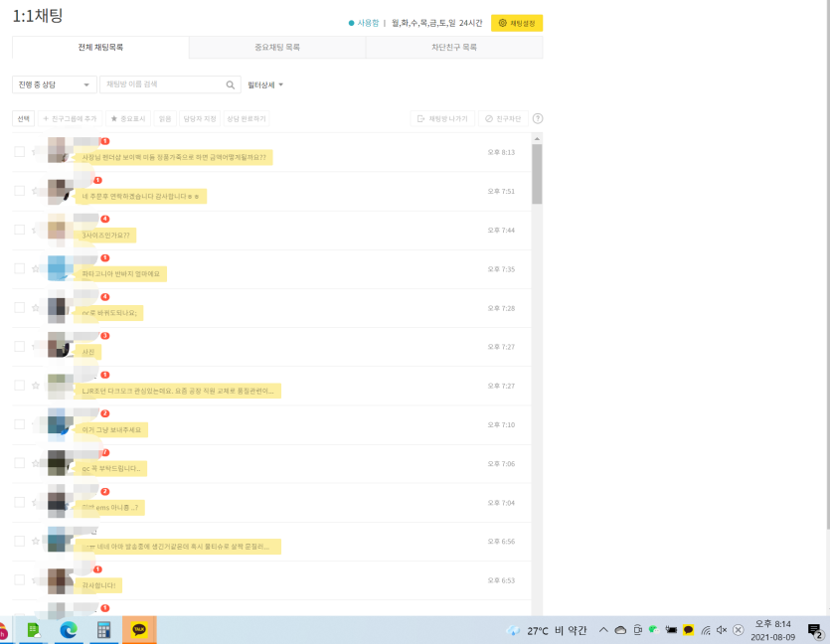Open the Calculator app in taskbar
Viewport: 830px width, 644px height.
pos(103,630)
